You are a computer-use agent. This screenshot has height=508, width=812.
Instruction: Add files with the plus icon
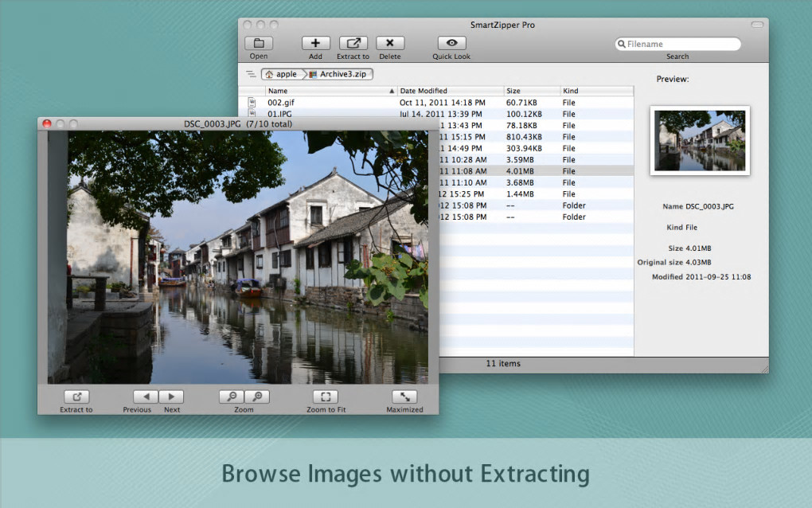tap(315, 44)
